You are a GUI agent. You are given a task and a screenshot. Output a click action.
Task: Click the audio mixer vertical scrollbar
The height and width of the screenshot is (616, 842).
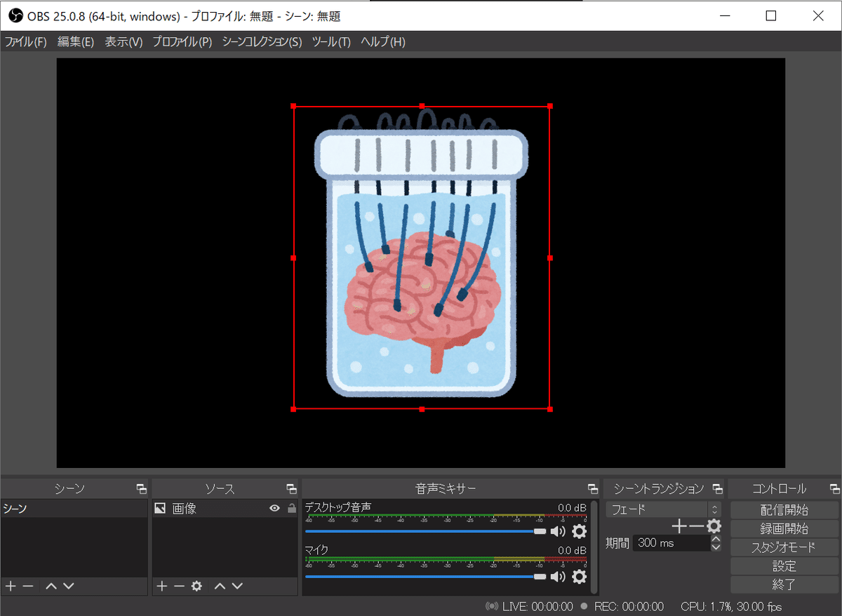[594, 547]
